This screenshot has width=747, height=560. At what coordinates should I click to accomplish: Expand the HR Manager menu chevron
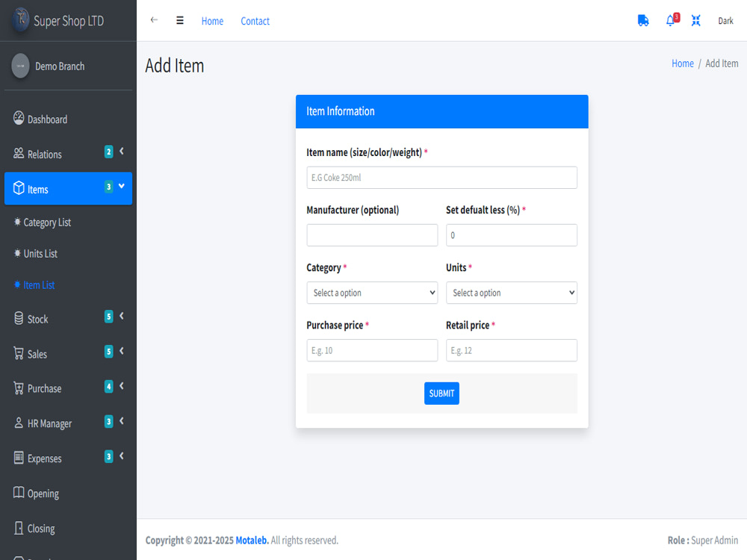[x=122, y=421]
